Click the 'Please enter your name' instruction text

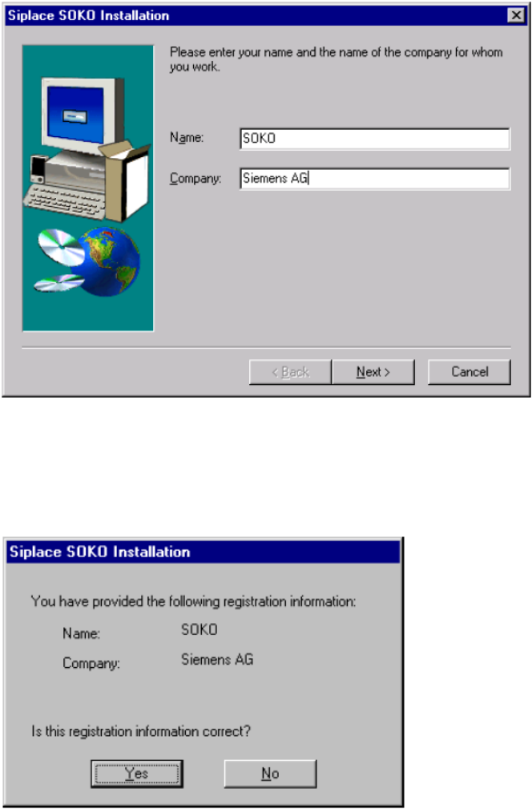[337, 59]
